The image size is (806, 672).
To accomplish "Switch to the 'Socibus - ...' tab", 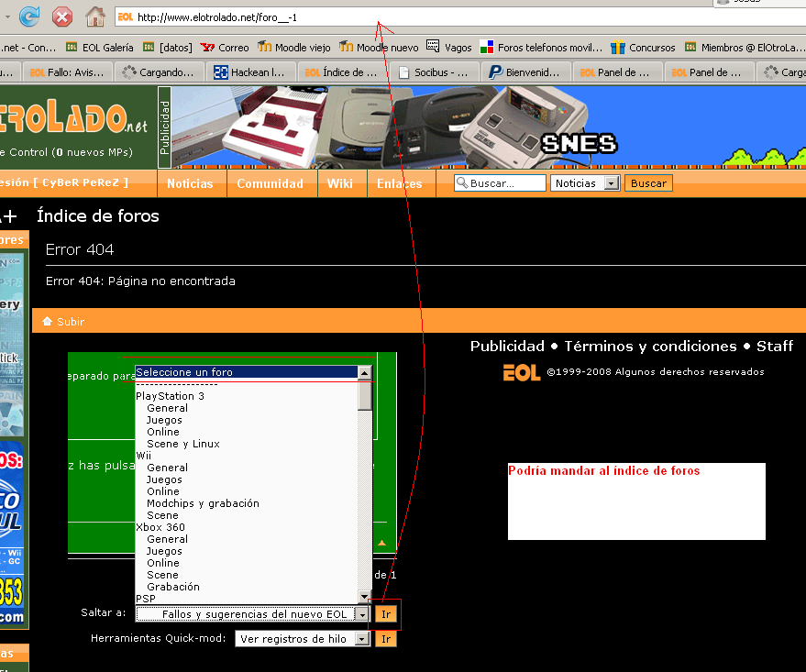I will pyautogui.click(x=435, y=72).
